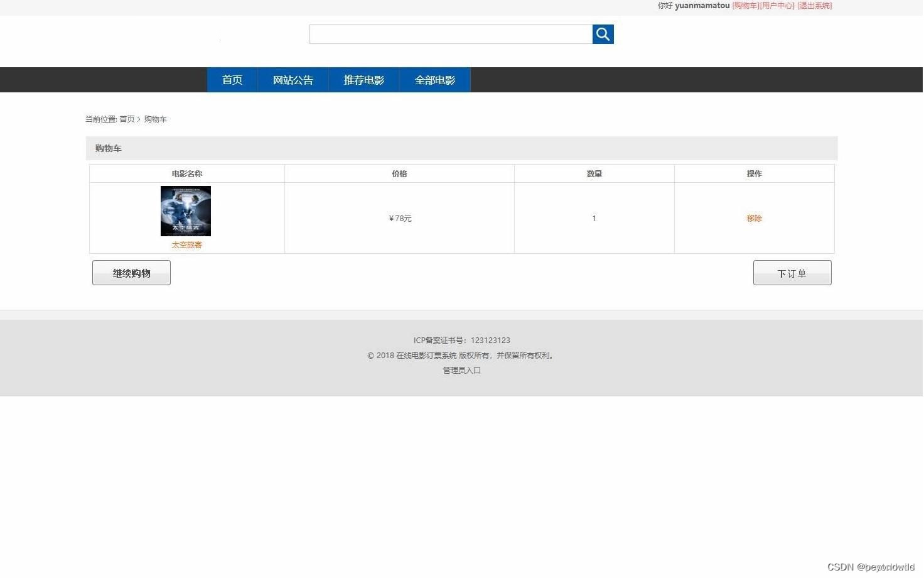Screen dimensions: 924x578
Task: Click the 继续购物 button
Action: point(131,273)
